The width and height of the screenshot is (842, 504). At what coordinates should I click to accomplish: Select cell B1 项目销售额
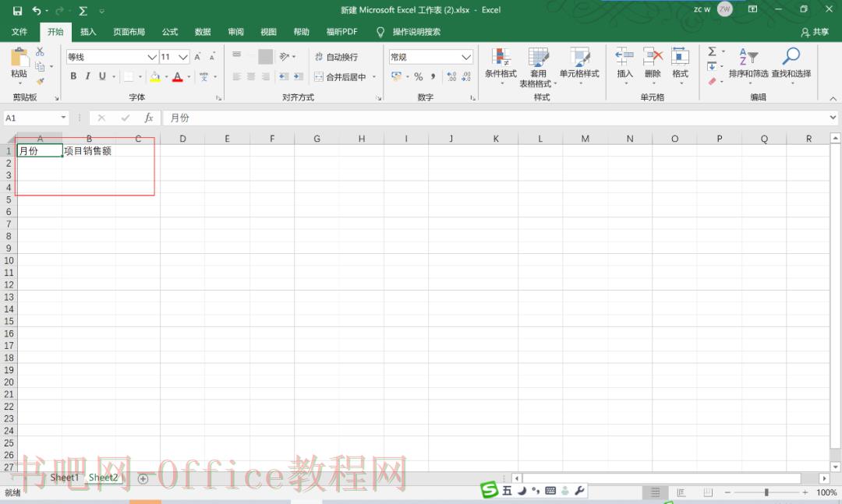coord(89,151)
